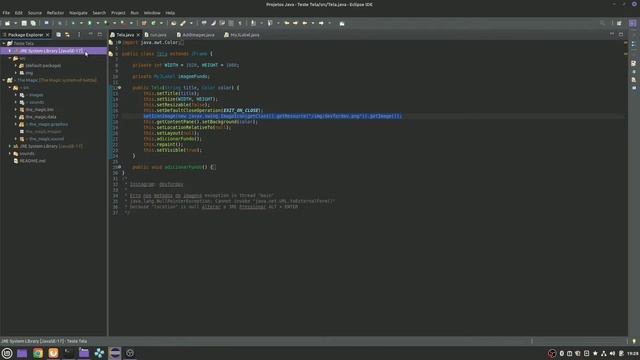This screenshot has height=360, width=640.
Task: Click the Back navigation arrow in the toolbar
Action: pyautogui.click(x=305, y=23)
